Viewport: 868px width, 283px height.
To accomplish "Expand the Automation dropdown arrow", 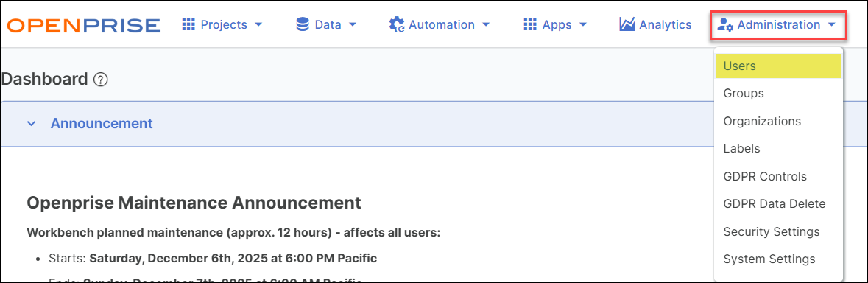I will pyautogui.click(x=486, y=25).
